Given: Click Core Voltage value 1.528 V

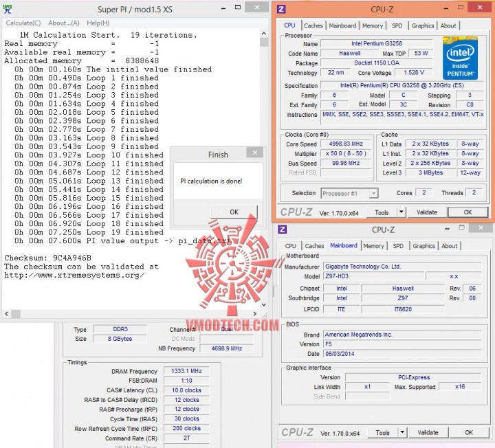Looking at the screenshot, I should [x=414, y=73].
